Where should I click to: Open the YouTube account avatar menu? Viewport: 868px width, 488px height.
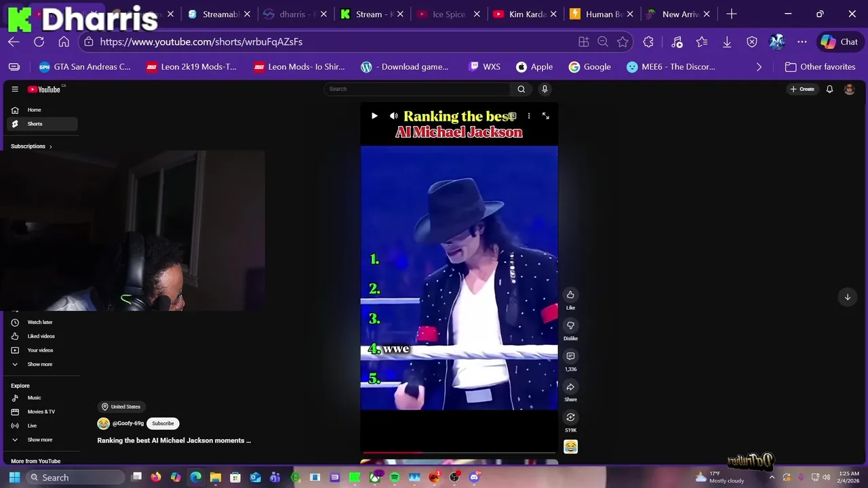pyautogui.click(x=849, y=89)
